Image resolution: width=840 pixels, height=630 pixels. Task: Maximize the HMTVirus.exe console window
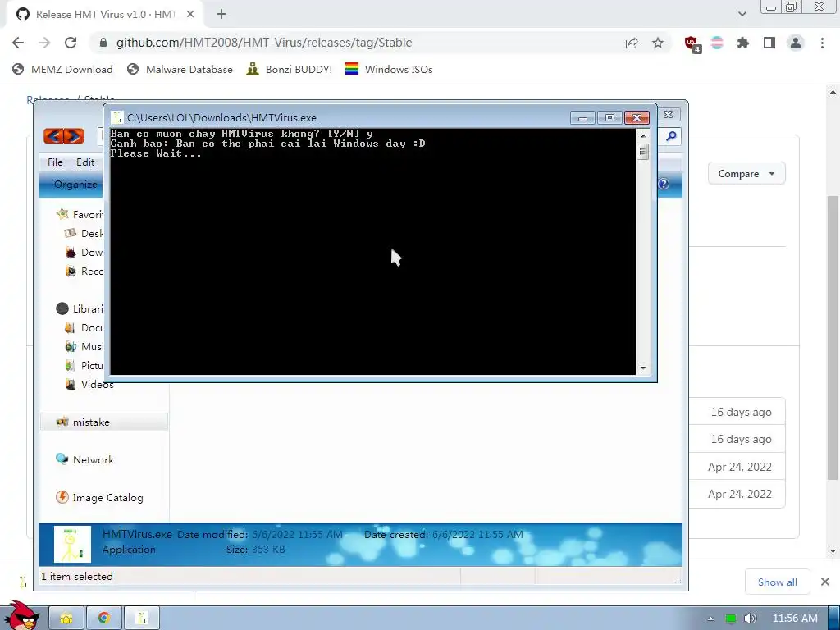[609, 118]
